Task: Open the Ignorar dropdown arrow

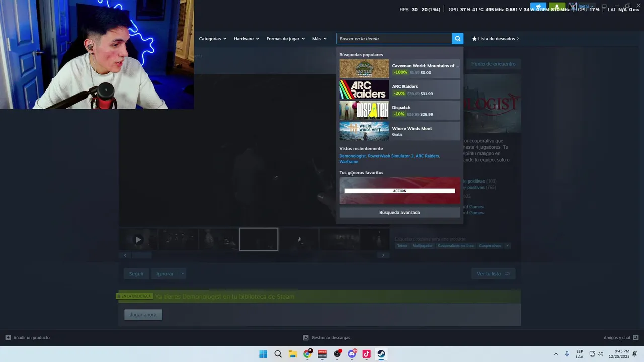Action: (182, 274)
